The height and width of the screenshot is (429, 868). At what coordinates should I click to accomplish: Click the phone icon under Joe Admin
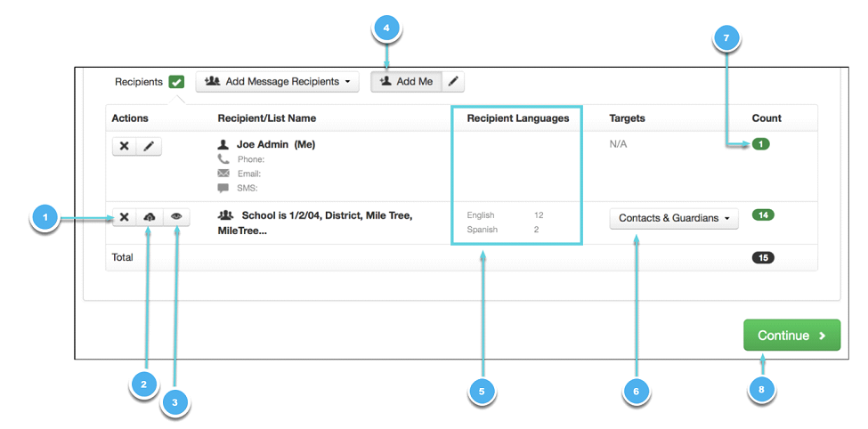coord(223,159)
